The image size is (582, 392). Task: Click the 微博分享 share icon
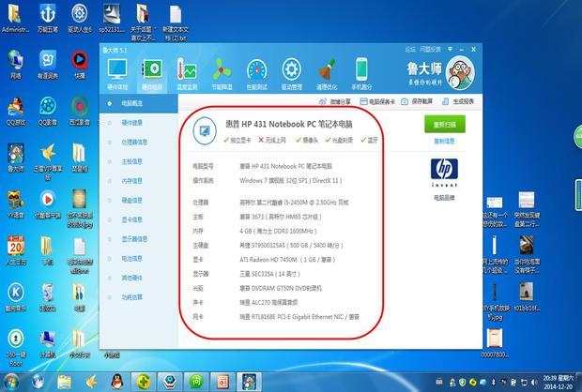(323, 101)
